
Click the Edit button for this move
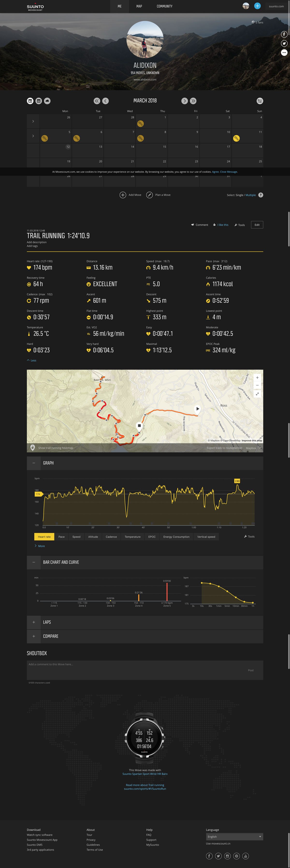pyautogui.click(x=257, y=225)
